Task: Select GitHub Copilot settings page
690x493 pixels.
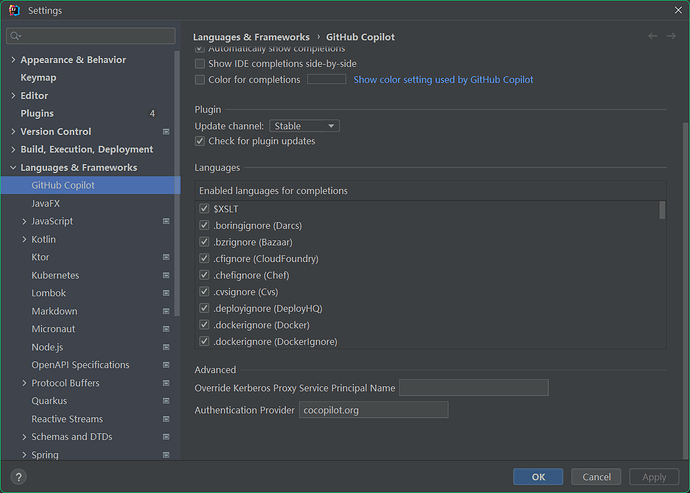Action: (90, 185)
